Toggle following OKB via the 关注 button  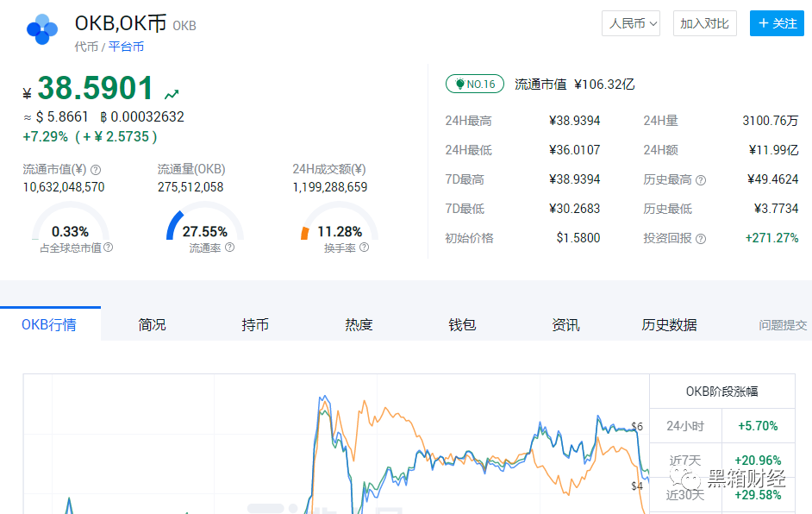tap(777, 23)
